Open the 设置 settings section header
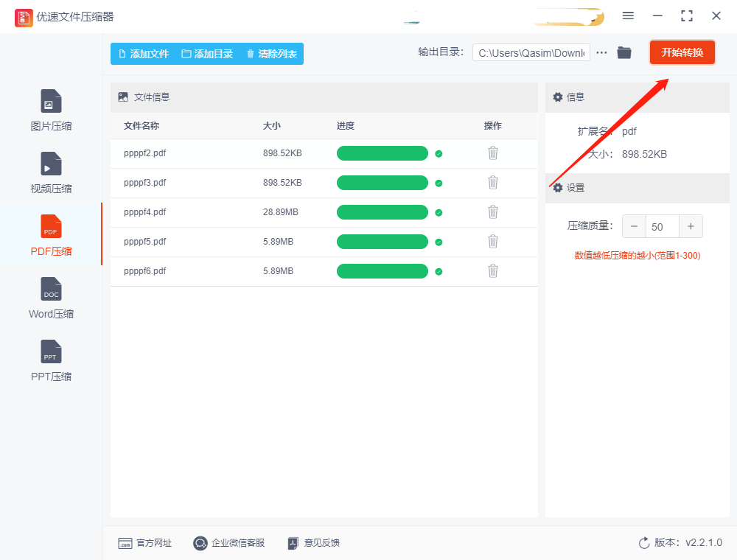 575,188
